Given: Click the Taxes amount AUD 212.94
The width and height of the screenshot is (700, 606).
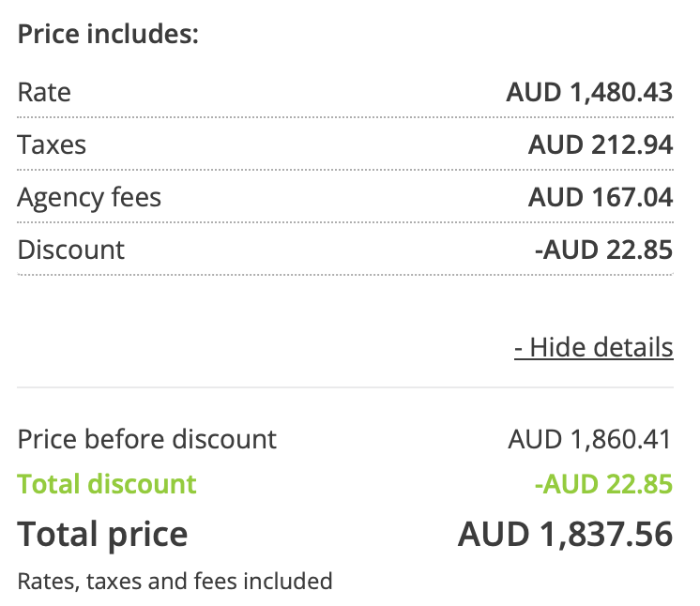Looking at the screenshot, I should pos(601,144).
